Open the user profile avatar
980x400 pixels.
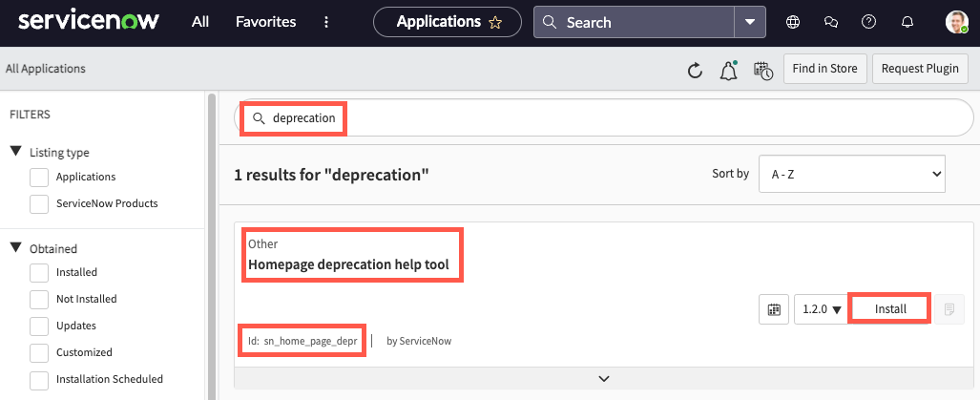click(x=956, y=22)
